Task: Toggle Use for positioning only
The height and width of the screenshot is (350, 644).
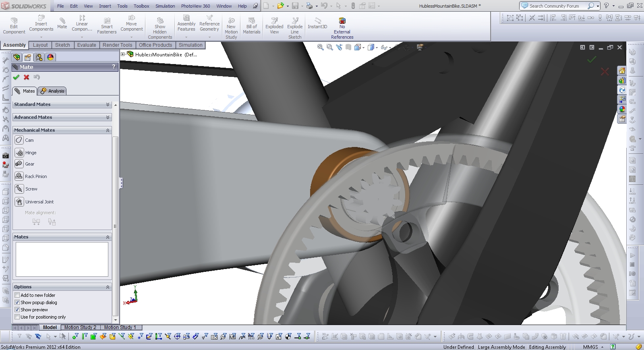Action: tap(17, 317)
